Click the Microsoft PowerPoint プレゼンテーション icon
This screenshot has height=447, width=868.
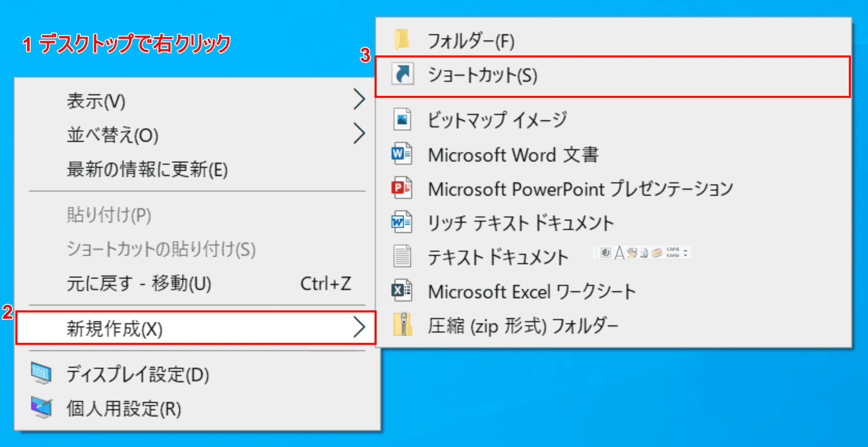402,188
